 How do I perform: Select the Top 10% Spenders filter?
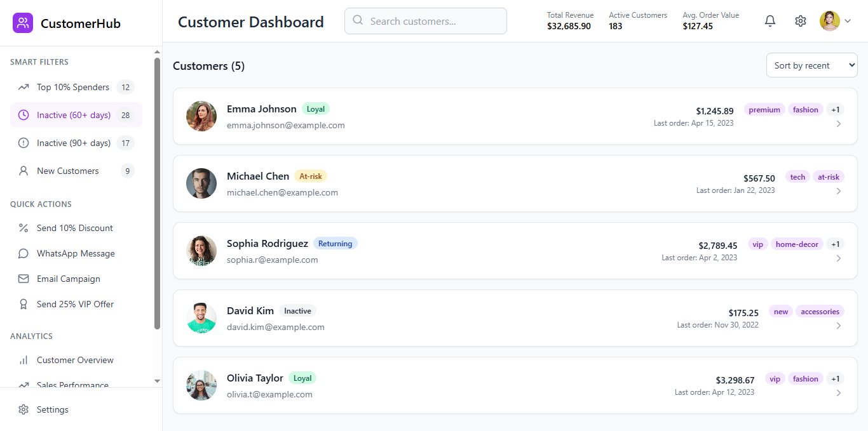[73, 87]
